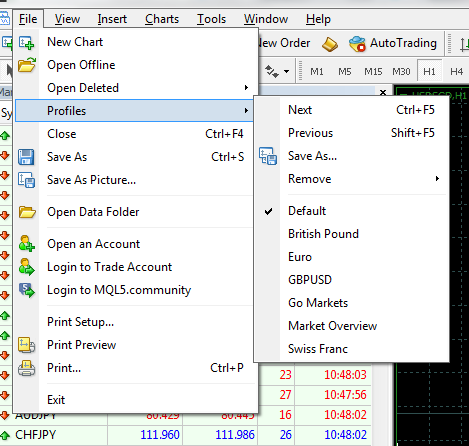Image resolution: width=469 pixels, height=446 pixels.
Task: Select the CHFJPY row in Market Watch
Action: point(185,435)
